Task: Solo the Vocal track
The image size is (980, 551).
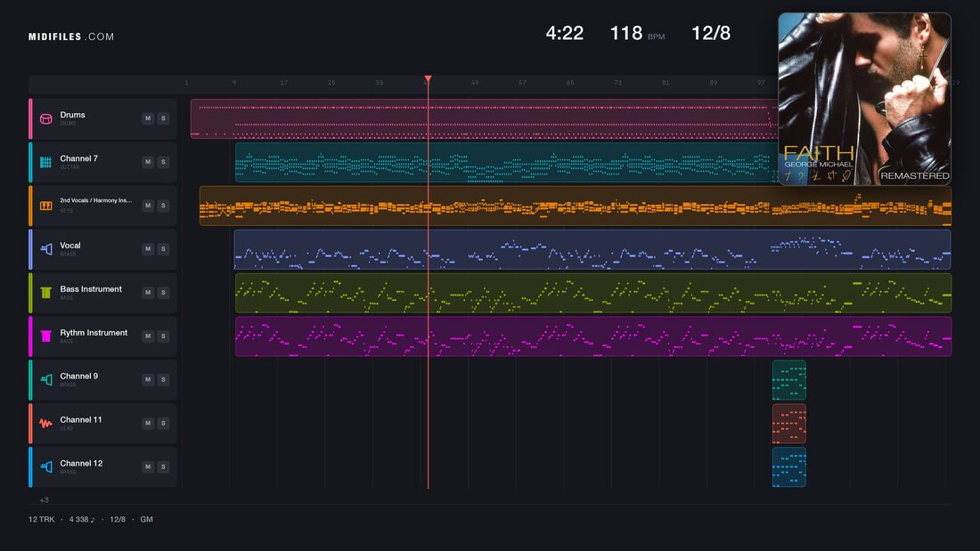Action: click(x=163, y=248)
